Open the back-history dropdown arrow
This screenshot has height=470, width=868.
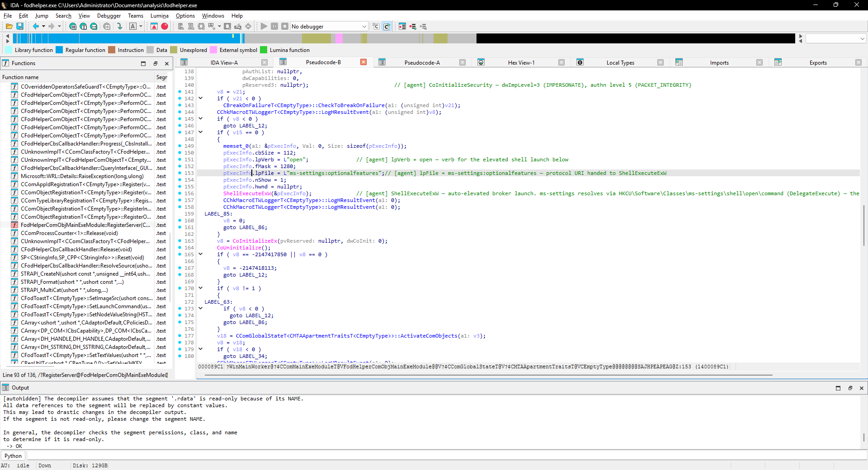43,26
